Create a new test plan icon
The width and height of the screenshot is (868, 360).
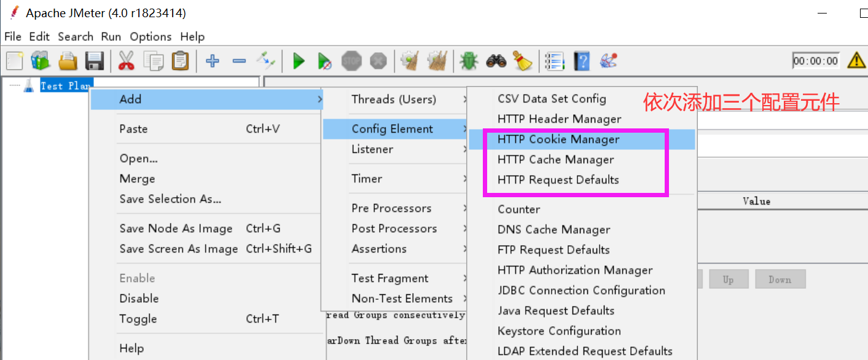(15, 61)
